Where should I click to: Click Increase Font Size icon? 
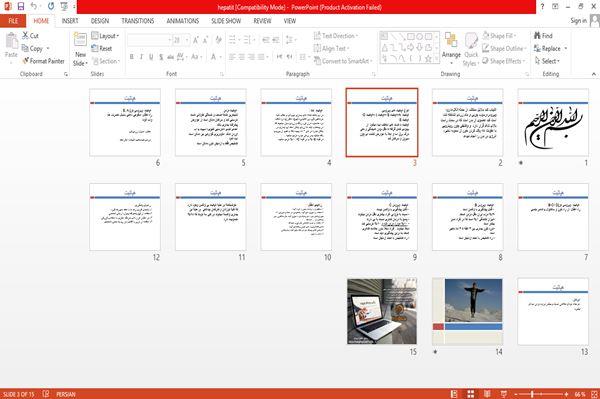(x=196, y=40)
